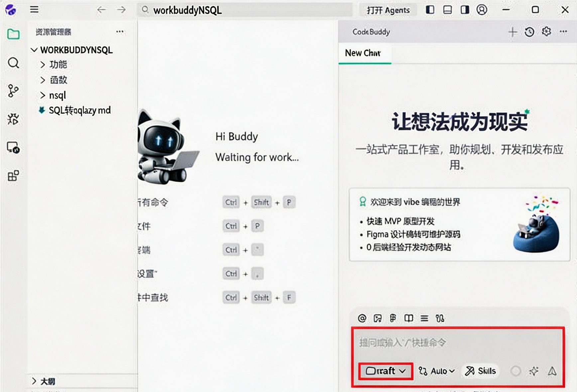577x392 pixels.
Task: Click the Figma 设计稿转可维护源码 bullet
Action: point(413,234)
